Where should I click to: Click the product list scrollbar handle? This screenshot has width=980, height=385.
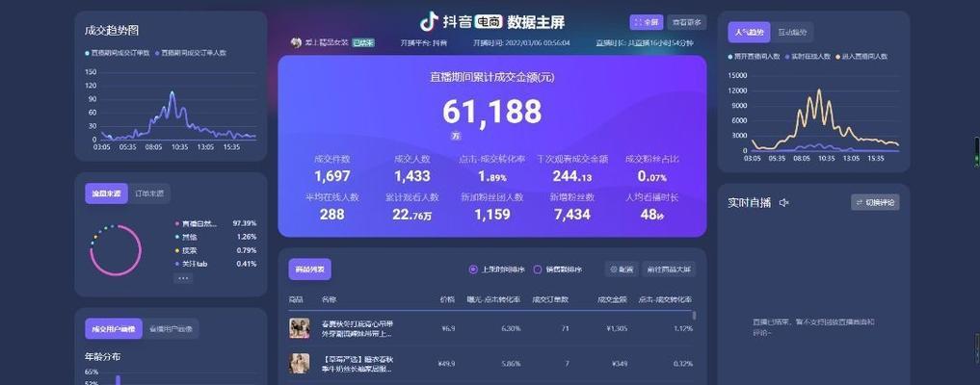[x=695, y=316]
